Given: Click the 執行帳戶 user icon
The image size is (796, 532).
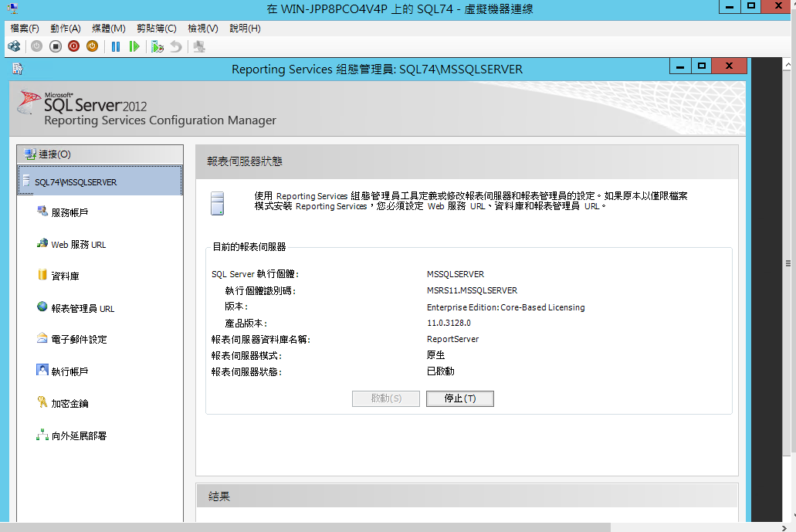Looking at the screenshot, I should [x=42, y=370].
